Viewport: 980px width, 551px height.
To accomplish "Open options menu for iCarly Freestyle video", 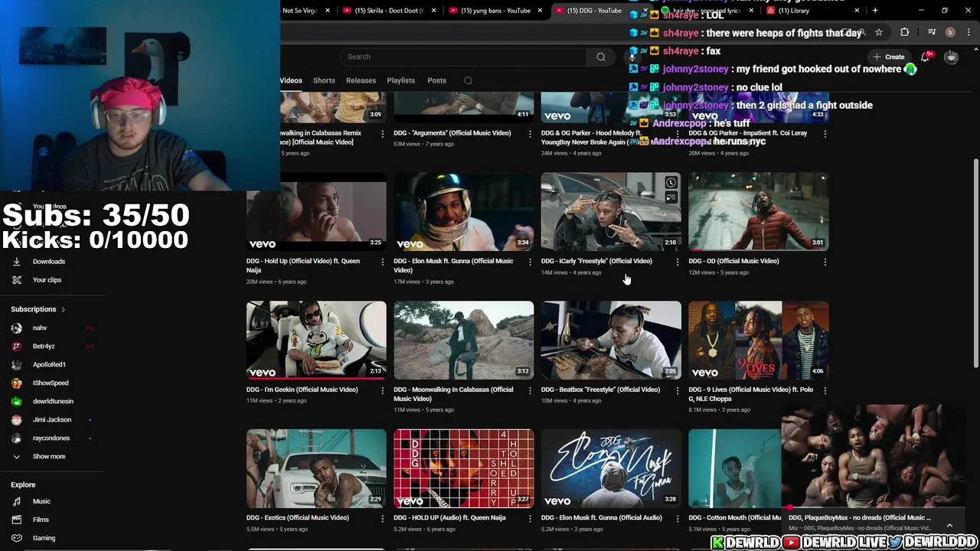I will pyautogui.click(x=677, y=262).
